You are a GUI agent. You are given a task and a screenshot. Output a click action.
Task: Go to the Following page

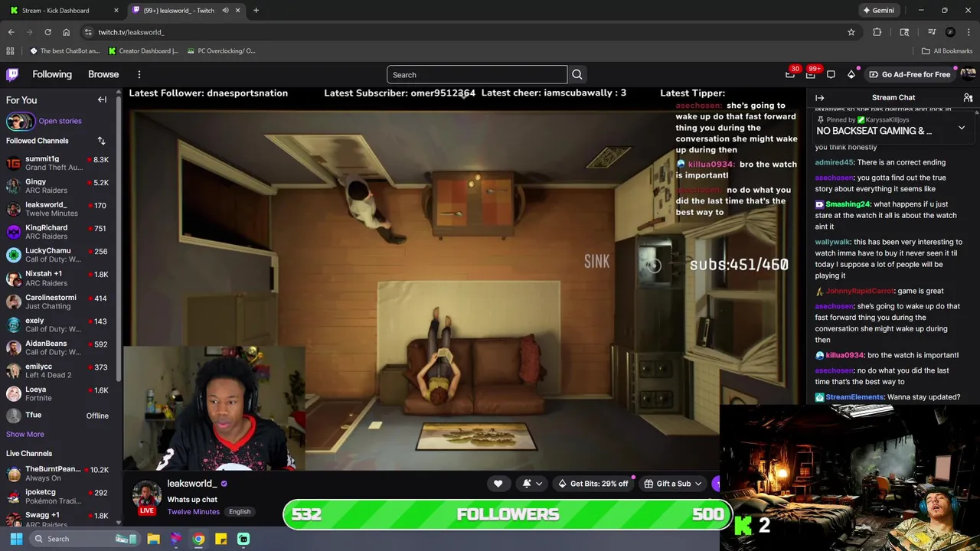click(52, 74)
